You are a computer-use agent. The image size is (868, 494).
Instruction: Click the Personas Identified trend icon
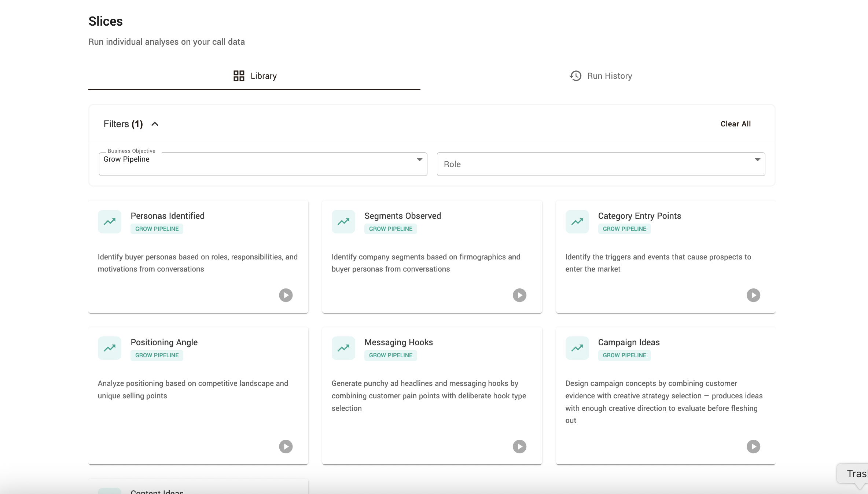[x=110, y=222]
